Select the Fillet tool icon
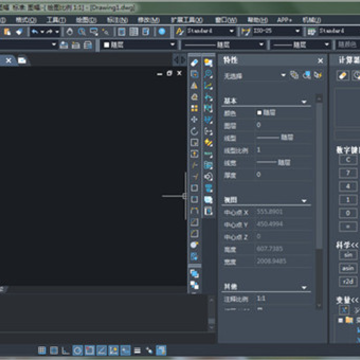Image resolution: width=360 pixels, height=360 pixels. [x=194, y=233]
